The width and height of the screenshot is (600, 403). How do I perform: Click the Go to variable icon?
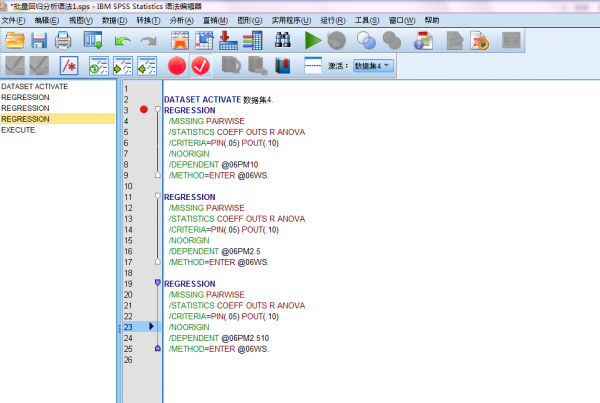click(228, 40)
